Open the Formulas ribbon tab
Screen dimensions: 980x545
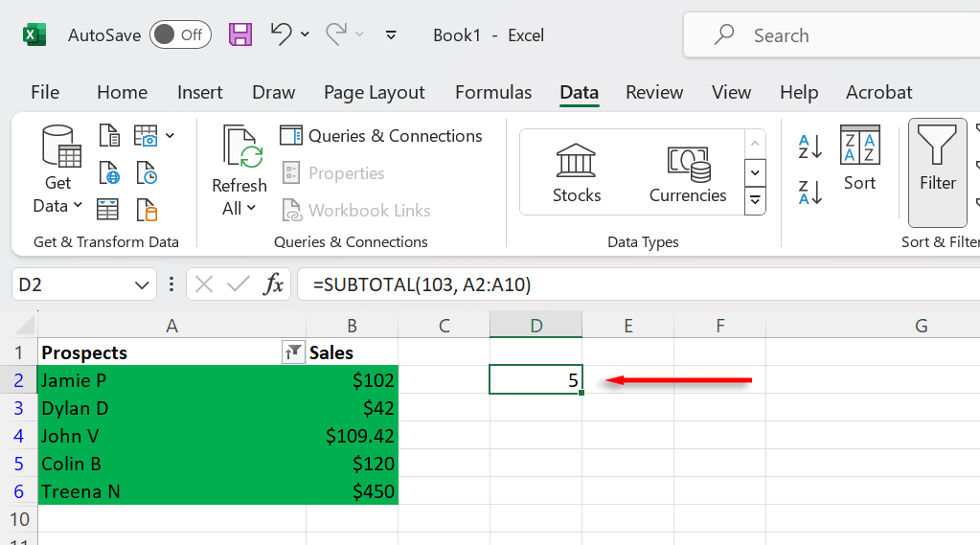(x=493, y=93)
